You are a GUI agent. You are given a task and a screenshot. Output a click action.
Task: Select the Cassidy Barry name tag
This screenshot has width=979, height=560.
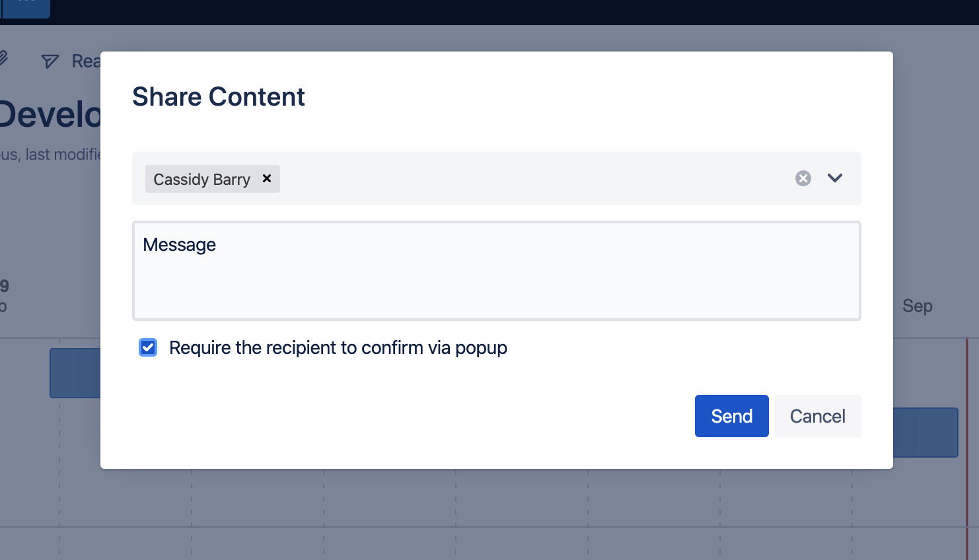pos(201,179)
